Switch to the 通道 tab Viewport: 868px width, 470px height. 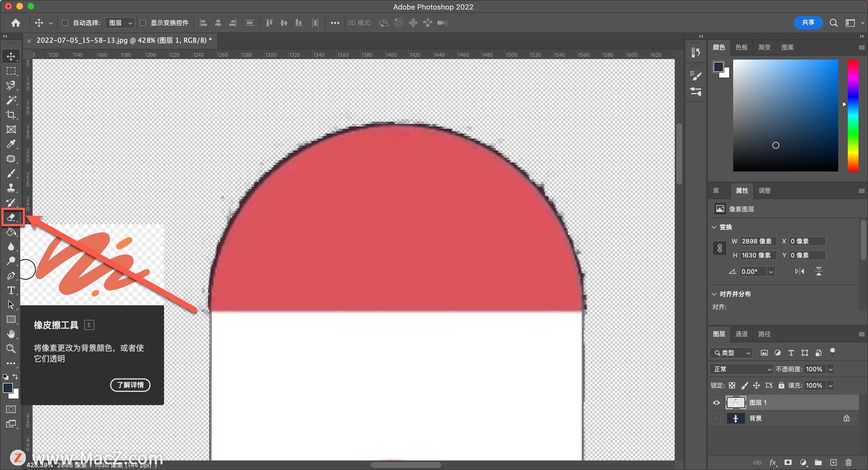click(x=741, y=334)
